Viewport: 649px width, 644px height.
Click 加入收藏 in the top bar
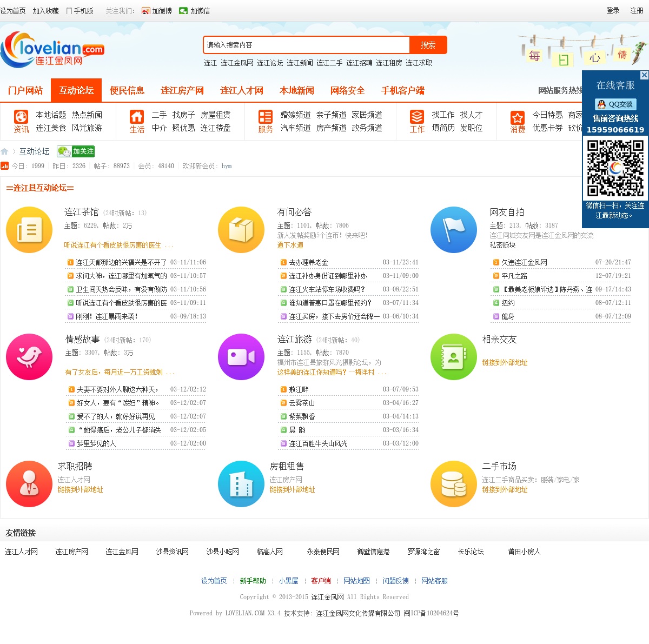pos(46,11)
